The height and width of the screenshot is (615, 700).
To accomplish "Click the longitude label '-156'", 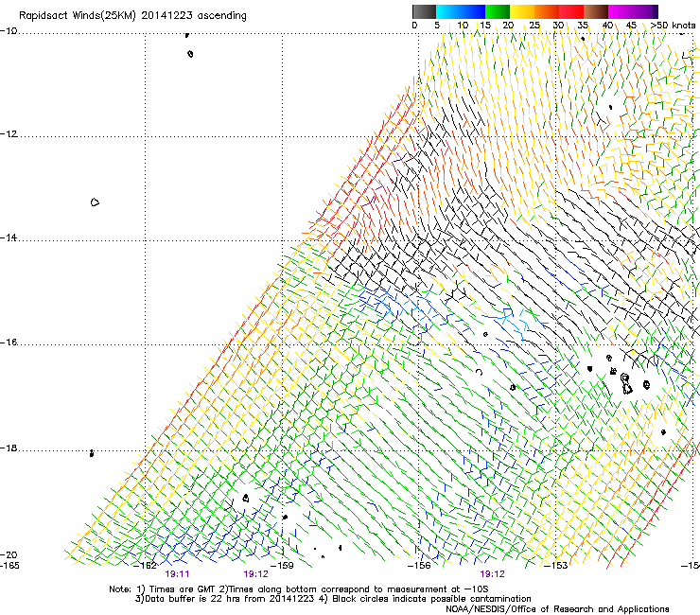I will (419, 566).
